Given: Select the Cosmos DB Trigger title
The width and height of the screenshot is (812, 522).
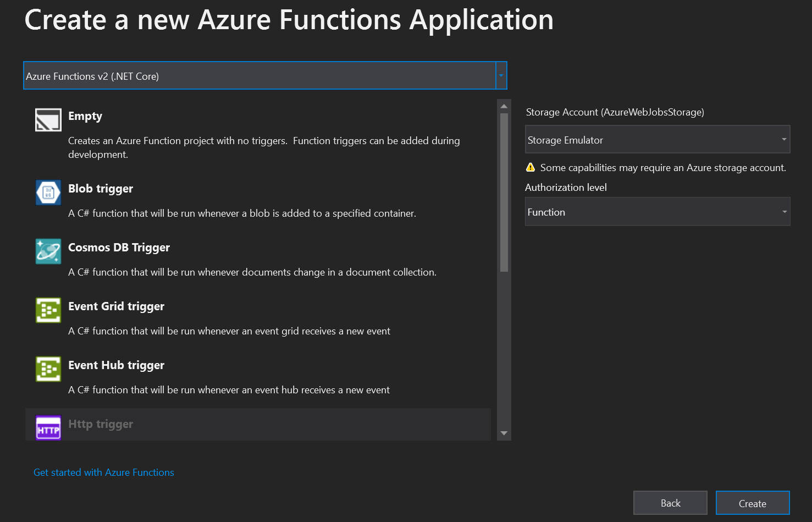Looking at the screenshot, I should pos(119,248).
